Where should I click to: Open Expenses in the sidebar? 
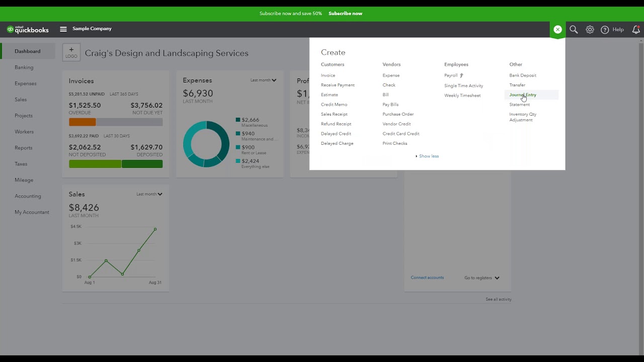[26, 83]
